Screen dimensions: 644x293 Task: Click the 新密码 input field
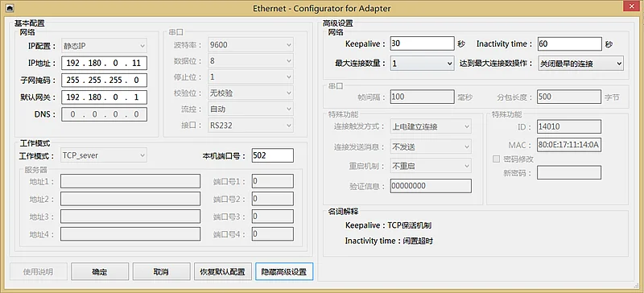569,172
